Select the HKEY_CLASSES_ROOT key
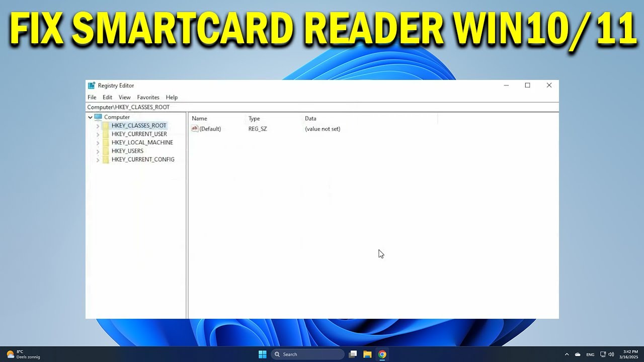644x362 pixels. (139, 126)
